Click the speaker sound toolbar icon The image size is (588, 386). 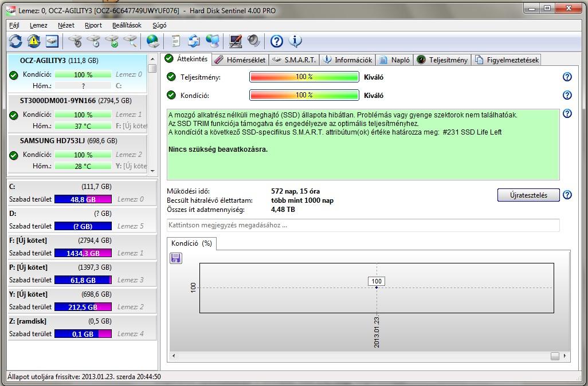click(x=254, y=41)
